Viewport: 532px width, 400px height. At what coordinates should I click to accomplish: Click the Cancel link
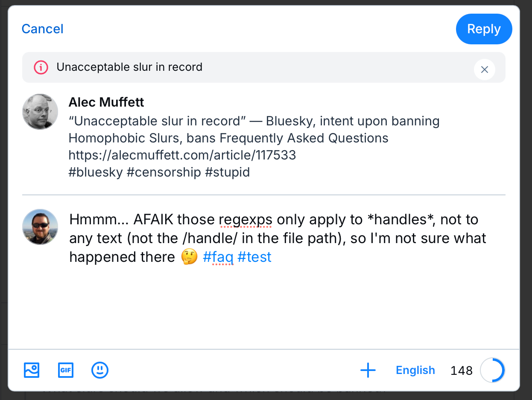click(42, 29)
